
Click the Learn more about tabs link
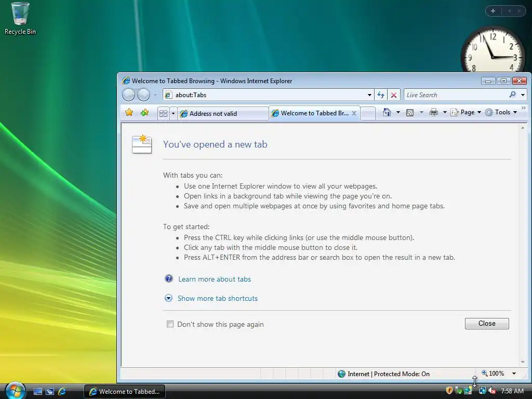click(x=215, y=279)
